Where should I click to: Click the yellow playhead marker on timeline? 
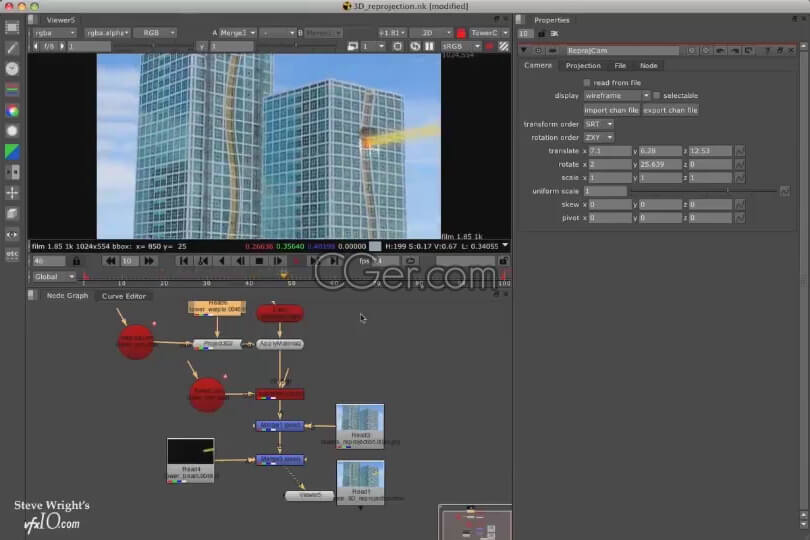coord(283,275)
